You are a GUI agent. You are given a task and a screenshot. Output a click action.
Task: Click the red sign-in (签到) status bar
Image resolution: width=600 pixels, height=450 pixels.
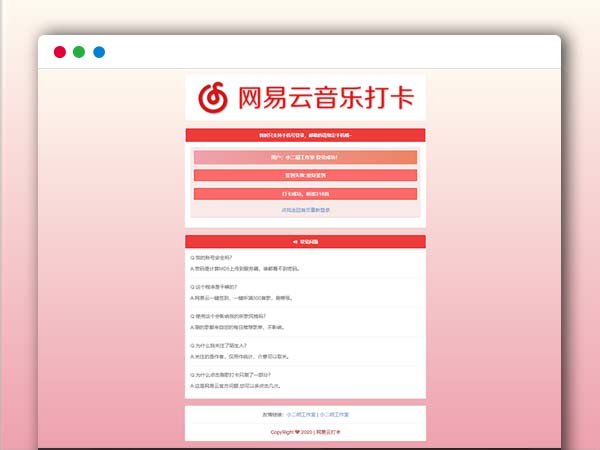click(305, 175)
